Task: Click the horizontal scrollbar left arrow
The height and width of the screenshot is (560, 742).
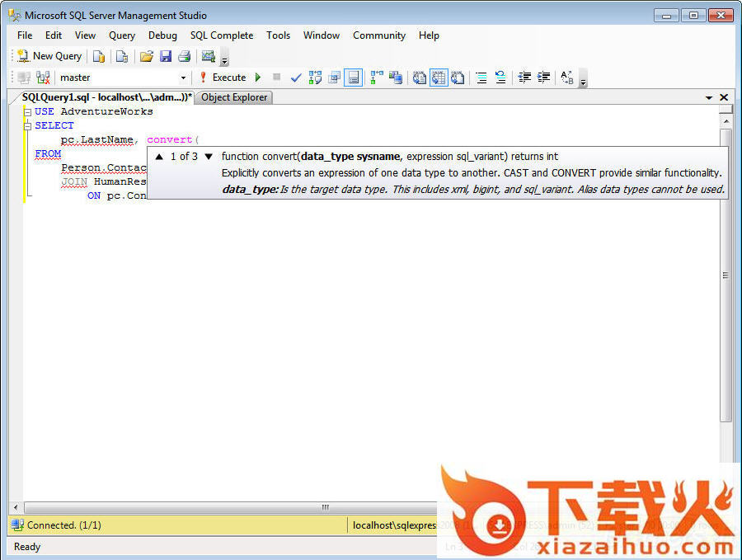Action: [16, 507]
